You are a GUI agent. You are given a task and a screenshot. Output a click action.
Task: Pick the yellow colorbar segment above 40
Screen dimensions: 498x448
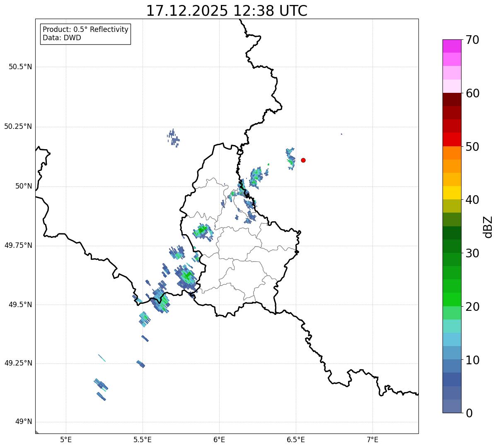452,193
